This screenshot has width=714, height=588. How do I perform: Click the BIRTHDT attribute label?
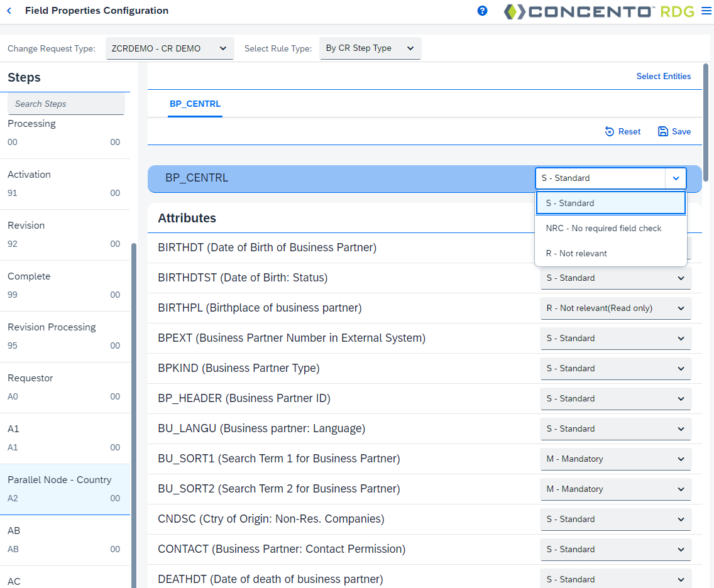pyautogui.click(x=267, y=248)
